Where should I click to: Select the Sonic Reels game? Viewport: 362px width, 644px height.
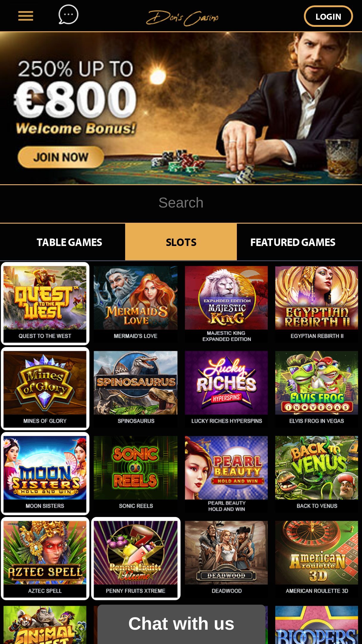136,474
